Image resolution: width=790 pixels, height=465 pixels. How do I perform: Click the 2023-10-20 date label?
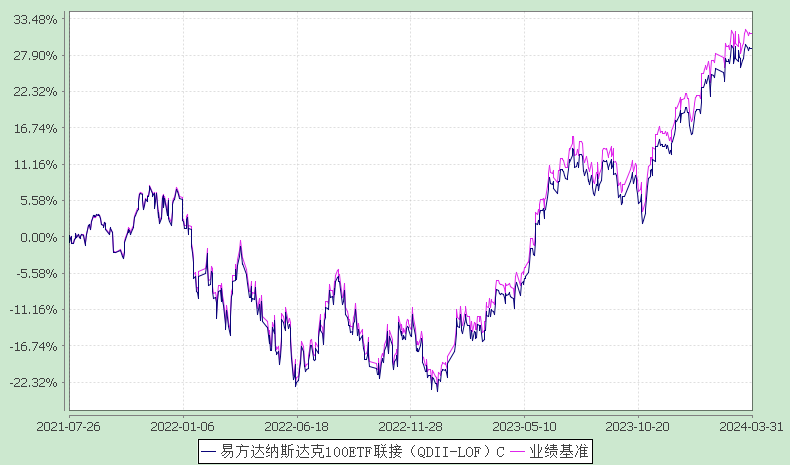coord(639,425)
